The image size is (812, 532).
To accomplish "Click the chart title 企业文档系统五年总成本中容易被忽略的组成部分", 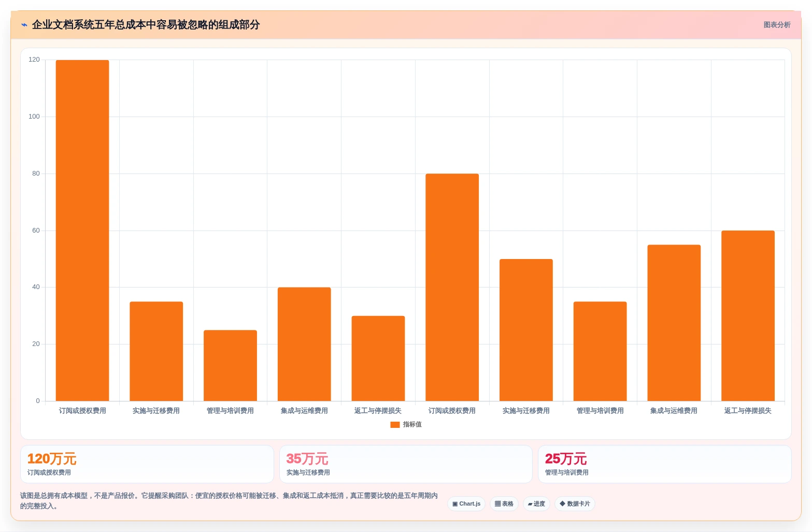I will point(146,25).
